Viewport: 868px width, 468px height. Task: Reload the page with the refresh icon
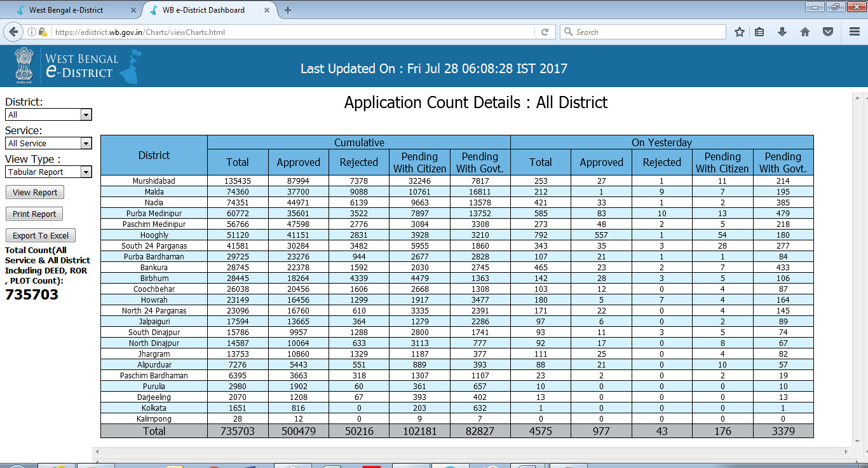[545, 32]
